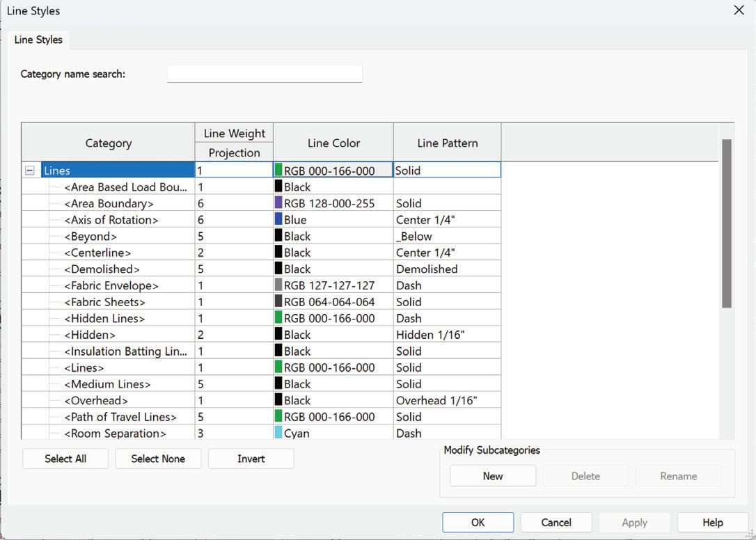Viewport: 756px width, 540px height.
Task: Click line weight 5 of Medium Lines
Action: (x=234, y=383)
